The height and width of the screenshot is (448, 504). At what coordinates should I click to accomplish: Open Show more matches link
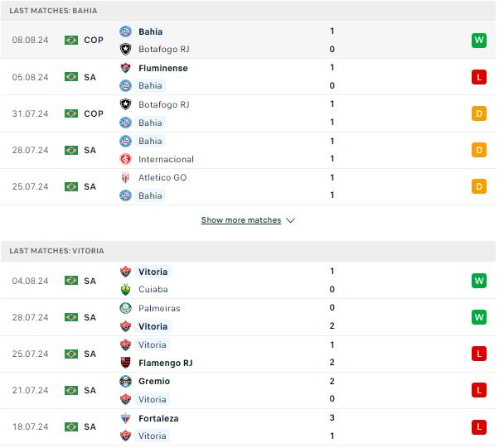(x=241, y=220)
